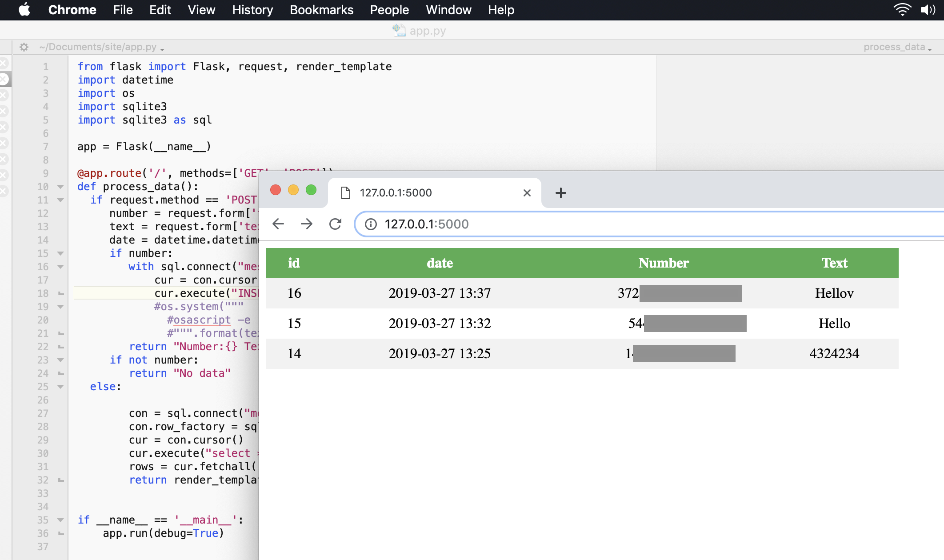Click the fold end marker at line 18
This screenshot has height=560, width=944.
[x=61, y=293]
